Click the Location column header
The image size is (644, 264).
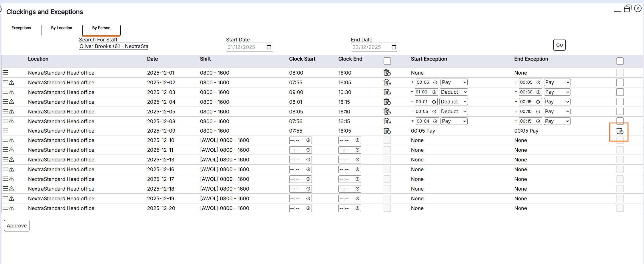coord(38,59)
